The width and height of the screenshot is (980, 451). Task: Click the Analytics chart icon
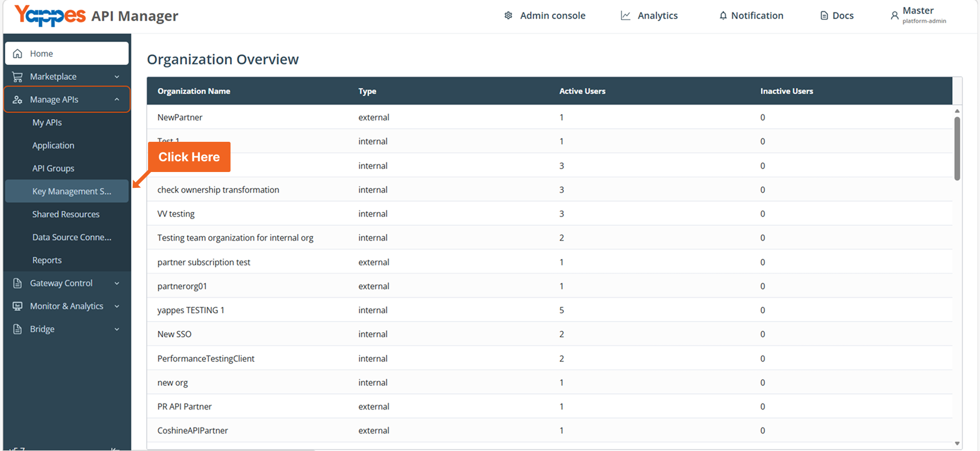pos(625,15)
